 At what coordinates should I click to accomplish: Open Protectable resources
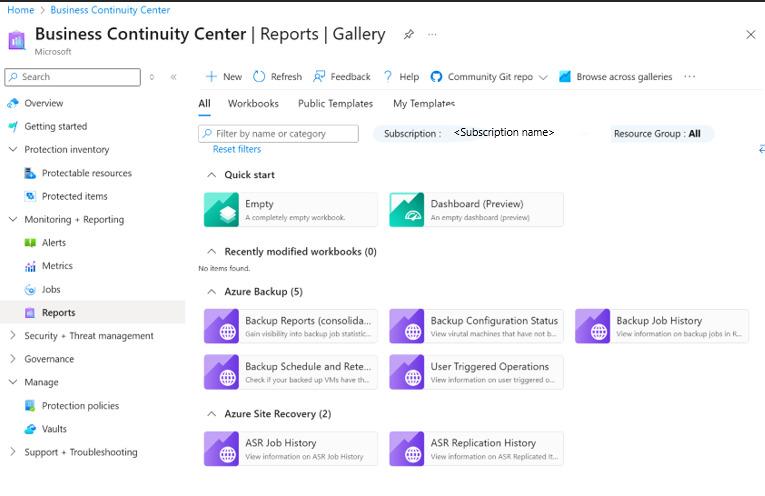(87, 173)
